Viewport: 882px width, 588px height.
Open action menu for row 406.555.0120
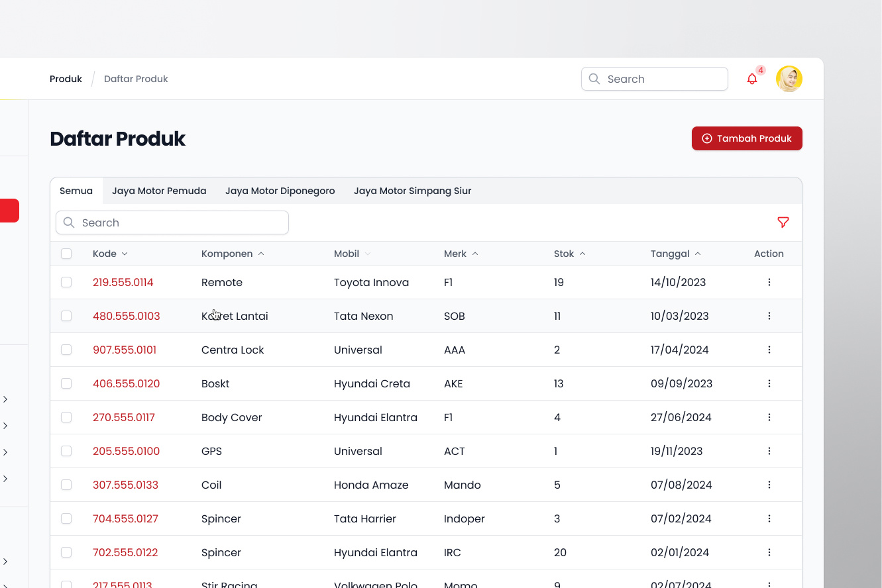(769, 383)
